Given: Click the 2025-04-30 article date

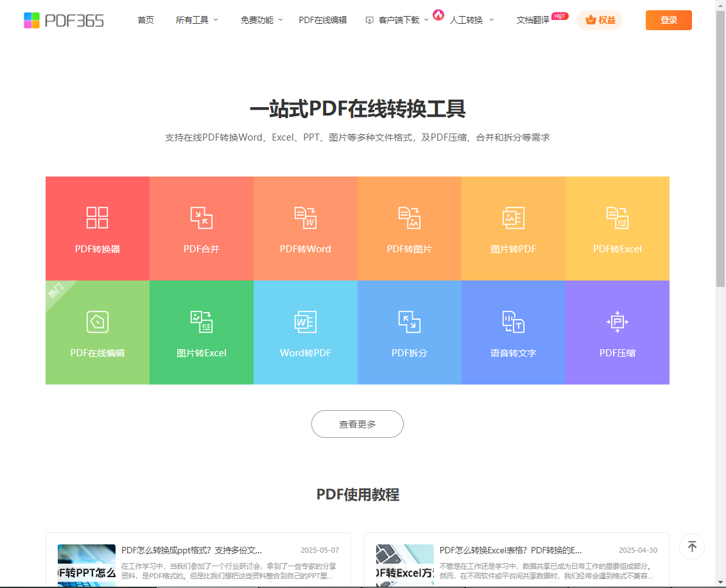Looking at the screenshot, I should 638,550.
